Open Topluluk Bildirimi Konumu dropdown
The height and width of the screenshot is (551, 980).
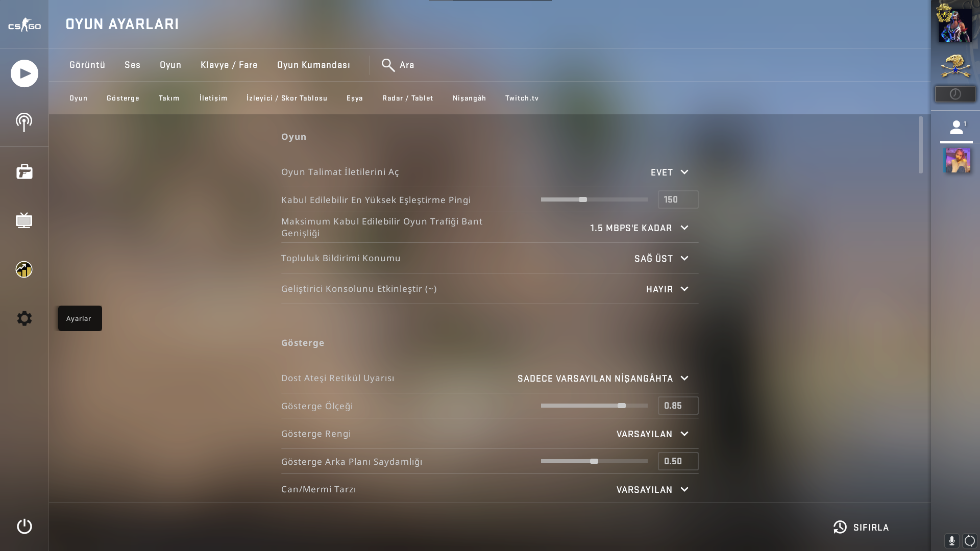point(661,259)
